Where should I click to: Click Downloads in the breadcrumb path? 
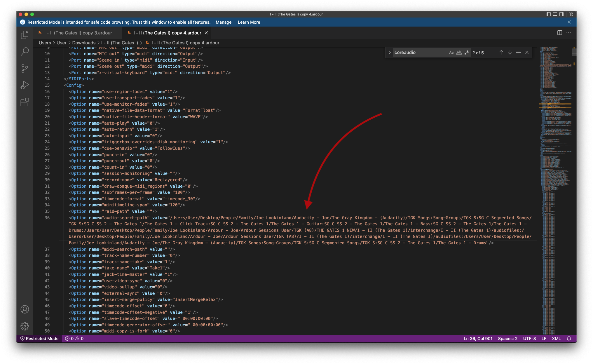[x=84, y=43]
